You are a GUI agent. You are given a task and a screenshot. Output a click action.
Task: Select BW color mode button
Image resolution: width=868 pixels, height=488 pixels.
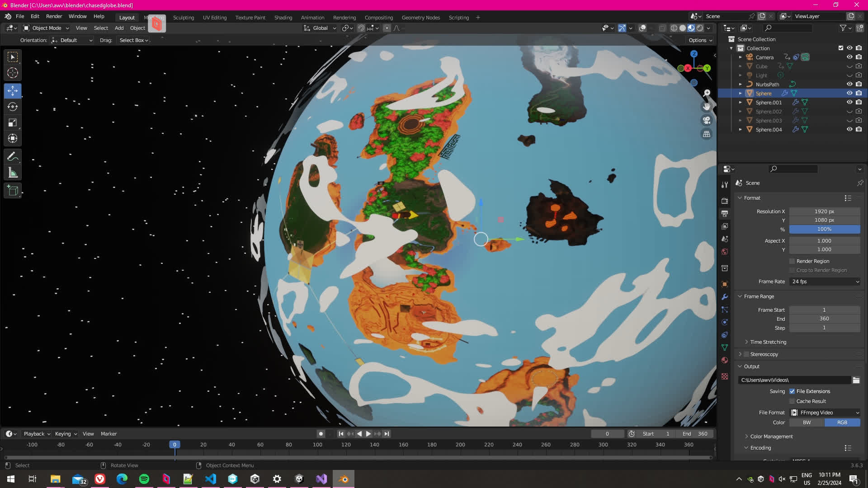(x=807, y=422)
